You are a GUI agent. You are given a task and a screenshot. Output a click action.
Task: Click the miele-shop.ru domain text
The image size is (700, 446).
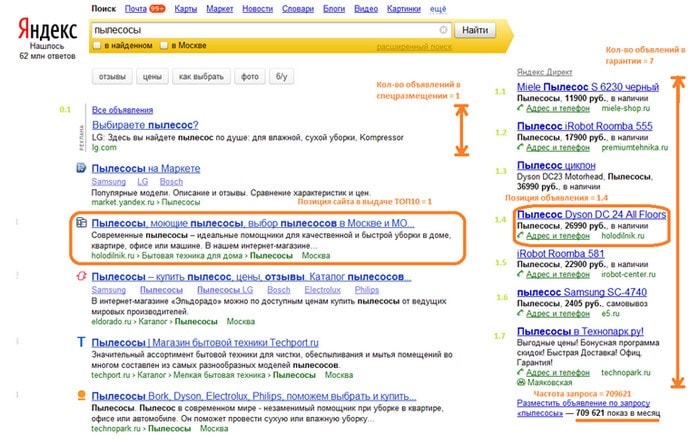[626, 108]
